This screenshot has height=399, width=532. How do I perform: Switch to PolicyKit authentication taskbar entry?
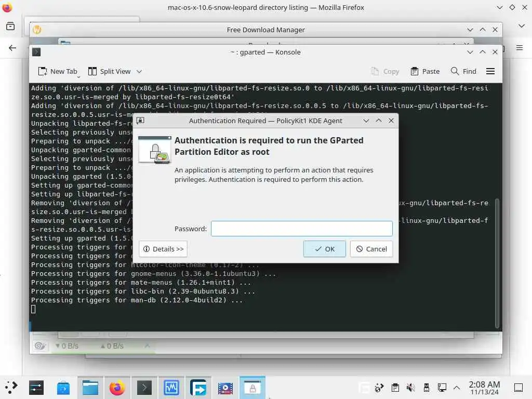(x=252, y=388)
